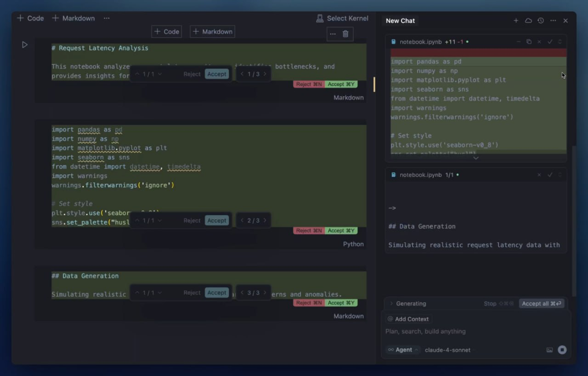
Task: Accept change in the 3 / 3 floating widget
Action: click(x=217, y=293)
